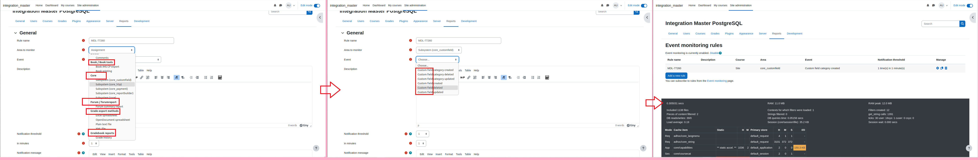The image size is (980, 160).
Task: Open Event dropdown showing Choose...
Action: (437, 59)
